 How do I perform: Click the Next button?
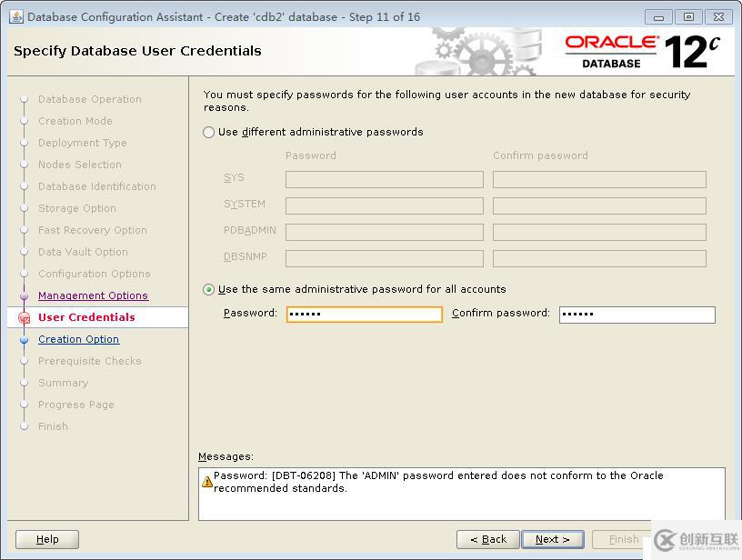(x=552, y=539)
